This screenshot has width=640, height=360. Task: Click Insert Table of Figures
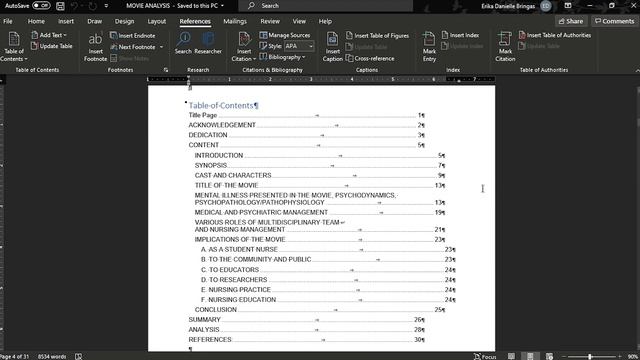pyautogui.click(x=377, y=36)
